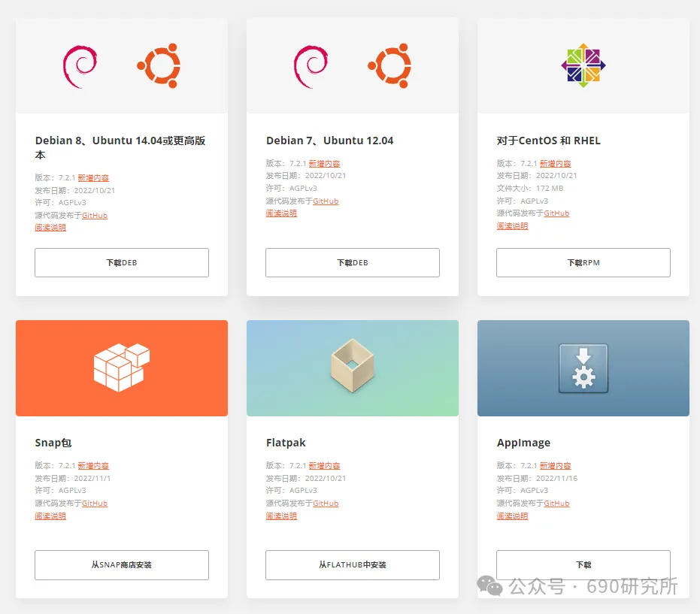Screen dimensions: 700x614
Task: Click the 从SNAP商店安装 button
Action: click(x=122, y=565)
